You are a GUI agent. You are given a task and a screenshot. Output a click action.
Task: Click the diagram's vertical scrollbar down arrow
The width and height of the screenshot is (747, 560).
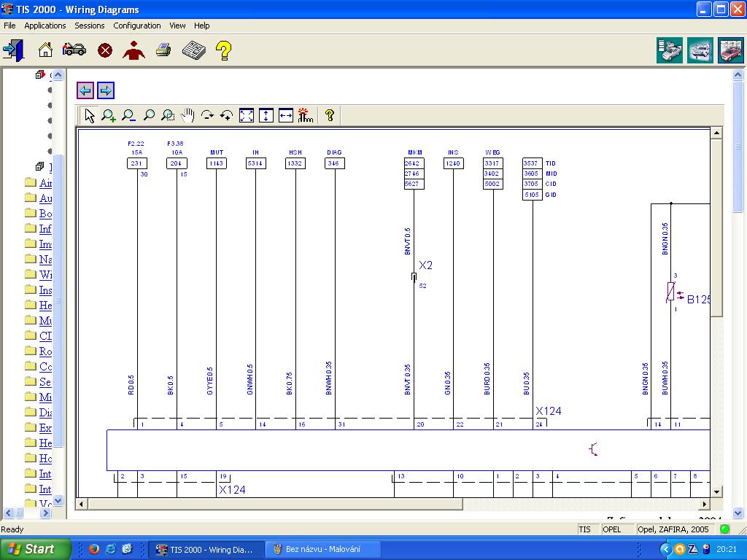tap(716, 491)
